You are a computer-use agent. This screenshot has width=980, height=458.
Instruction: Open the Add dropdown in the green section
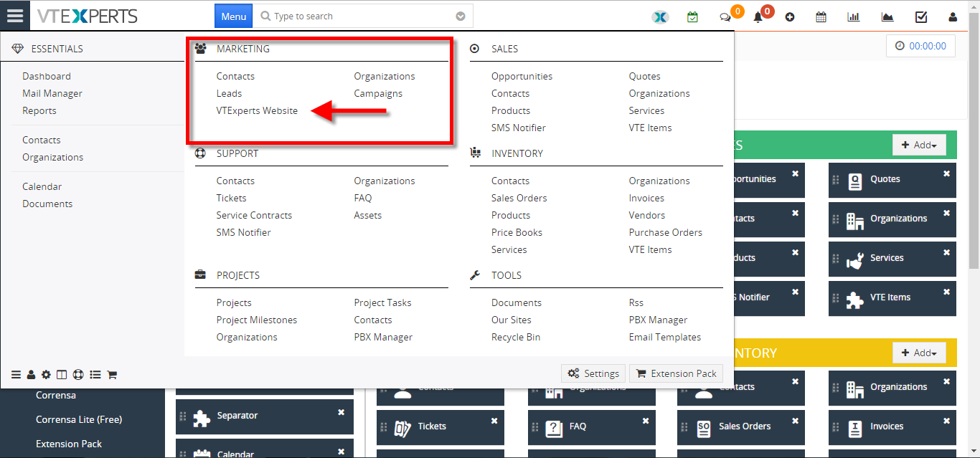coord(919,145)
